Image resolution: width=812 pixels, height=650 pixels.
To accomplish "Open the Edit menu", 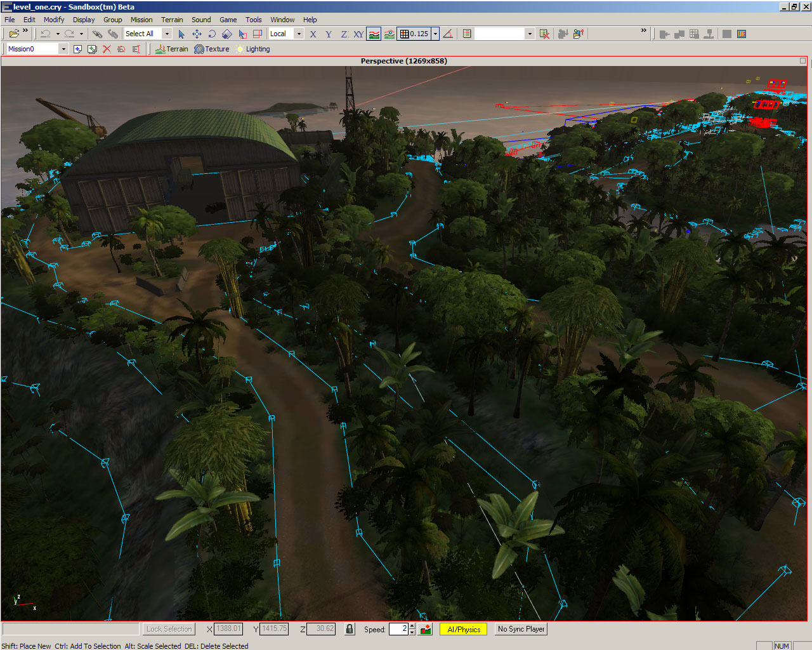I will (29, 20).
